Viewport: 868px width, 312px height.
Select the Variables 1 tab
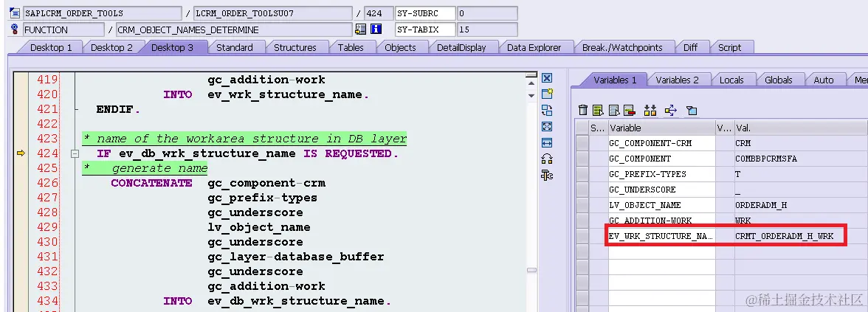pyautogui.click(x=615, y=80)
